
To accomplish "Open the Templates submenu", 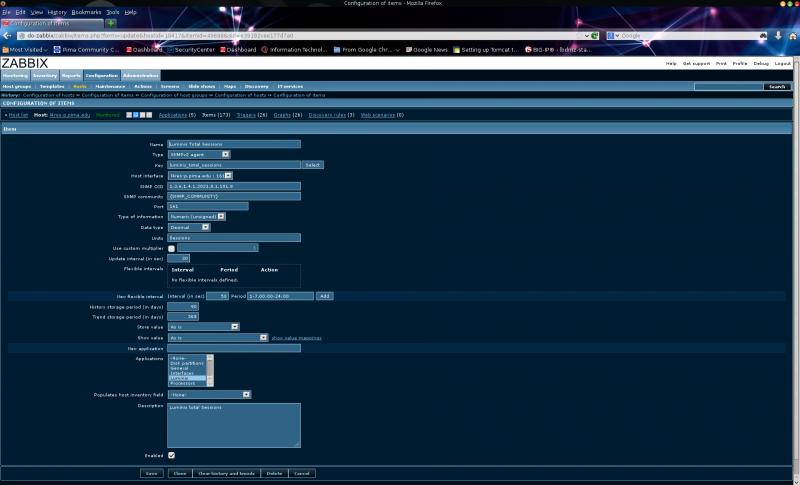I will [52, 87].
